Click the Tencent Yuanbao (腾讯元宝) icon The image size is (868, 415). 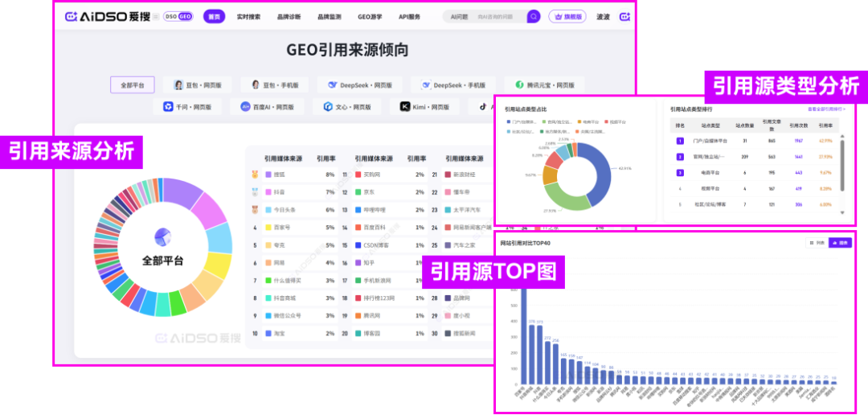519,84
